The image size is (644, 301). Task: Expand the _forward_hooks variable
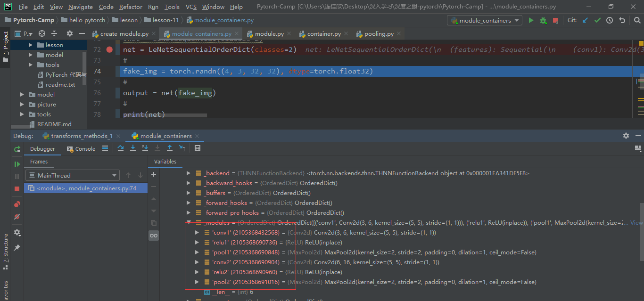click(189, 203)
